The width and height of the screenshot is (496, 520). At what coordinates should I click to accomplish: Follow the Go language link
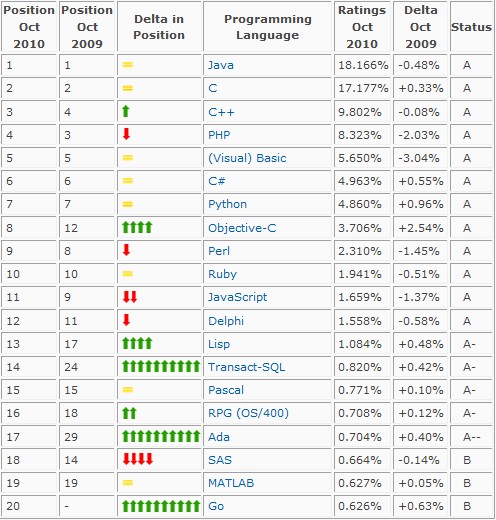[216, 506]
